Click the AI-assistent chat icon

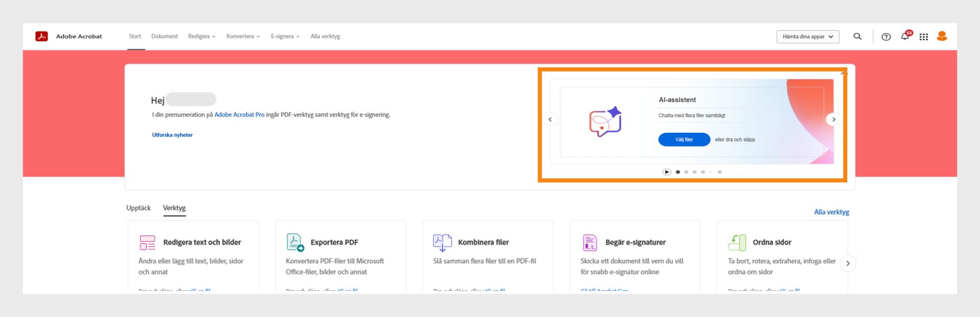tap(605, 122)
